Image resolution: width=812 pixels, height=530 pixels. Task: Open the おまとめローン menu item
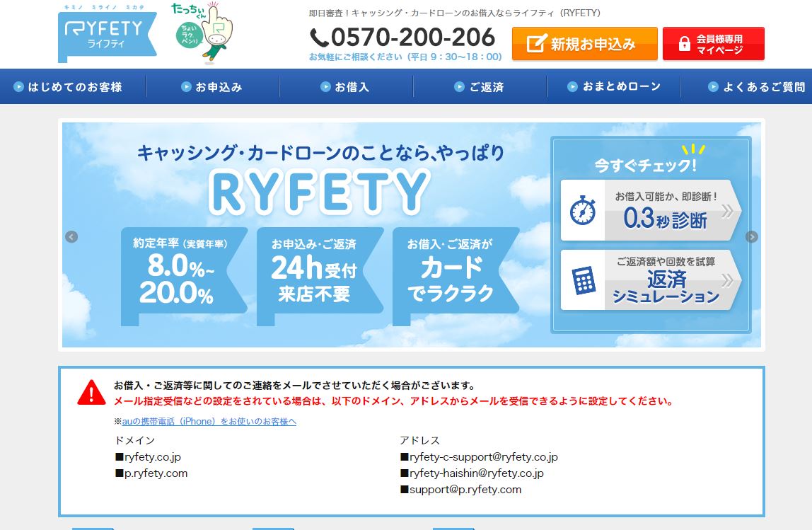coord(614,86)
